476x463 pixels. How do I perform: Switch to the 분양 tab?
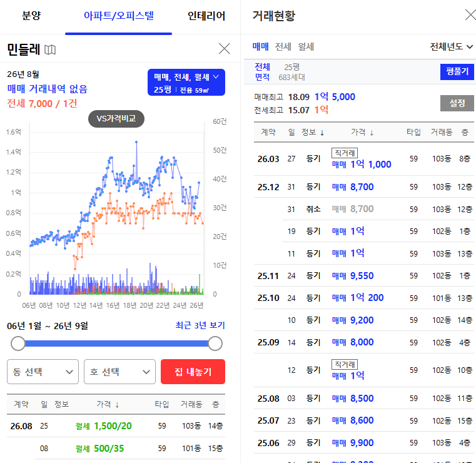(31, 15)
